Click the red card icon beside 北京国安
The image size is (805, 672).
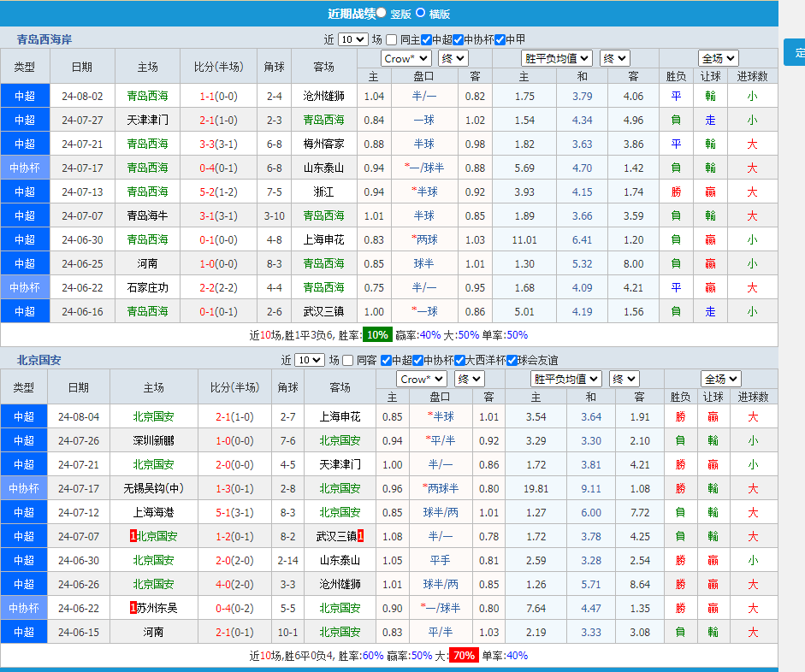[133, 536]
